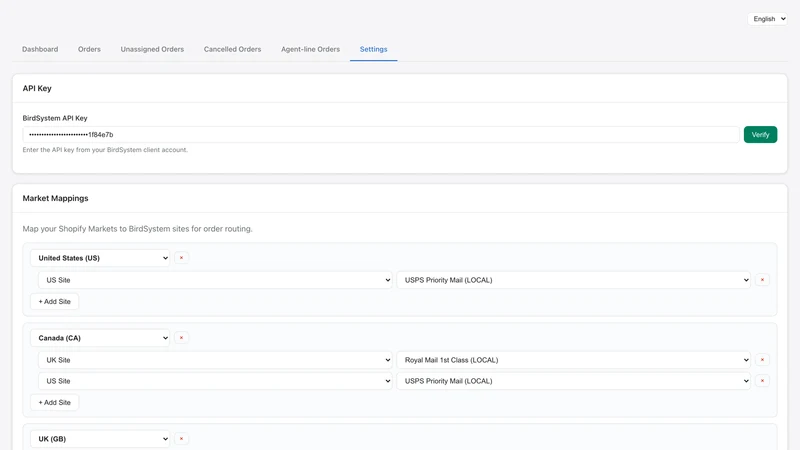Change USPS Priority Mail service for United States
800x450 pixels.
[573, 280]
